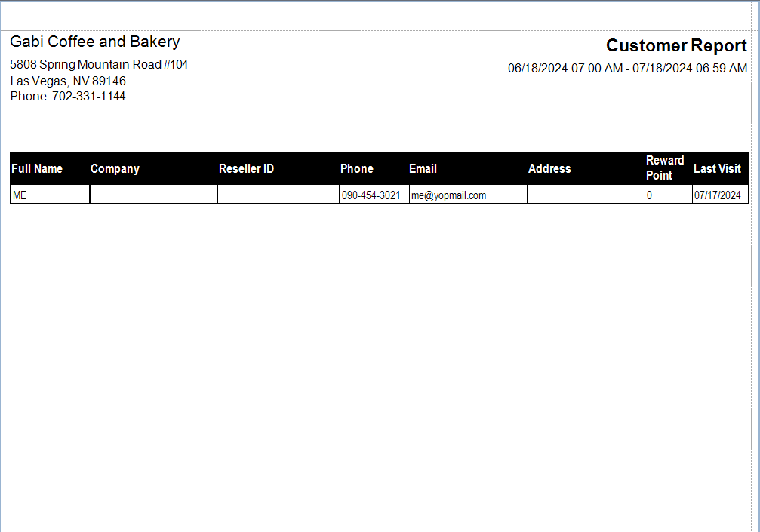Select the Reward Point column header
This screenshot has height=532, width=760.
(664, 168)
